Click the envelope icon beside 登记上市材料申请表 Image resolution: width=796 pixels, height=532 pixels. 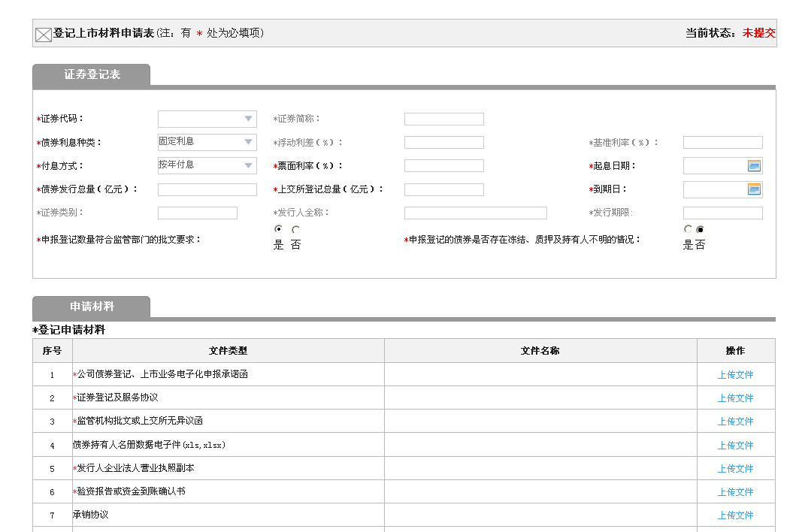[43, 35]
